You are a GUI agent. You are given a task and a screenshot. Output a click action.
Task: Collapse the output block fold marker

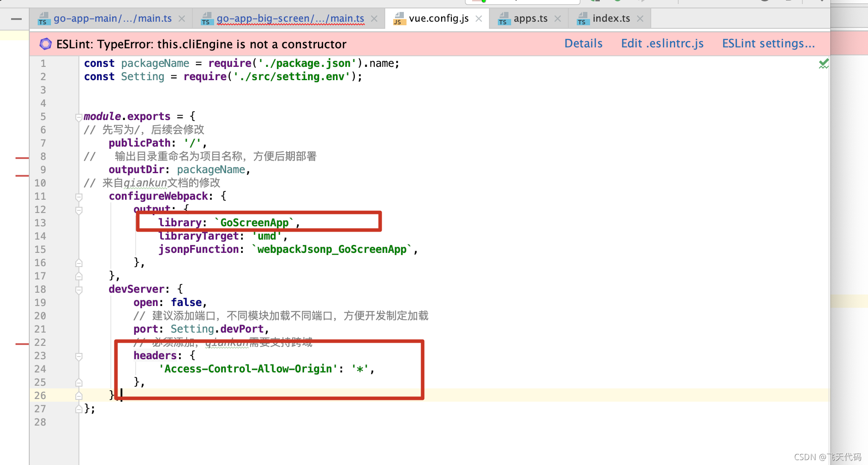pos(78,210)
